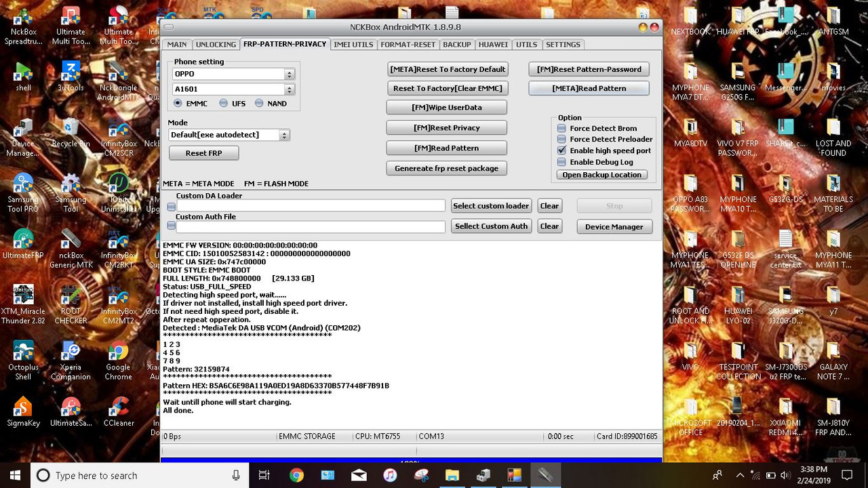This screenshot has height=488, width=868.
Task: Click the [META]Read Pattern button
Action: pos(589,88)
